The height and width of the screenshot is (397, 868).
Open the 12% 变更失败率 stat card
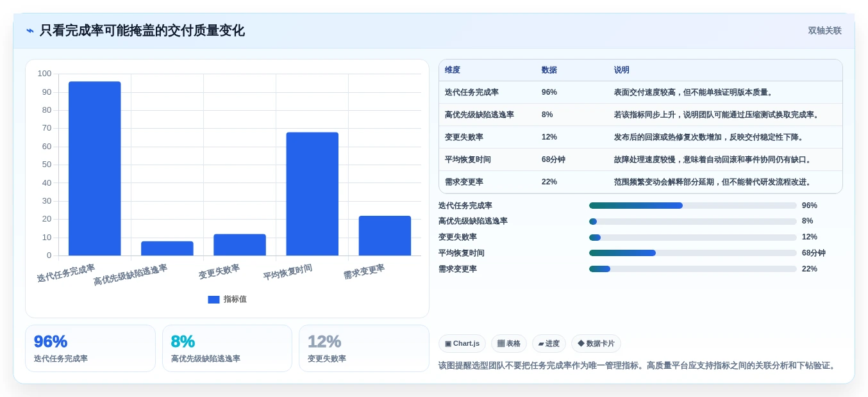tap(364, 348)
